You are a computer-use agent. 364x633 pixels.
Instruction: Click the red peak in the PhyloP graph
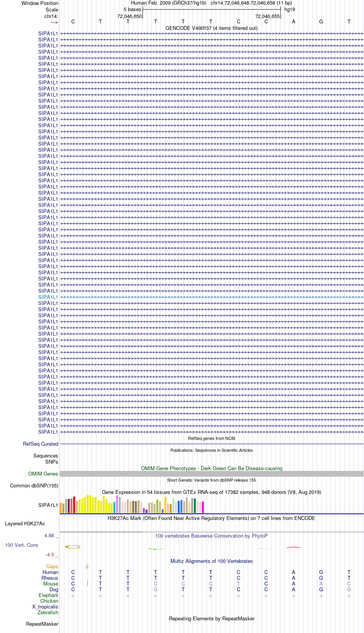pyautogui.click(x=293, y=547)
